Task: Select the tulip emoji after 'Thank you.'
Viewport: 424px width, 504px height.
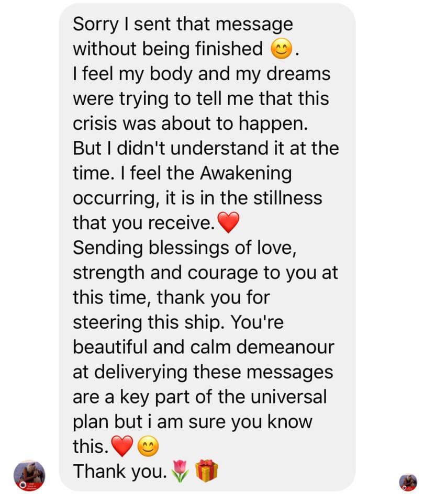Action: [180, 471]
